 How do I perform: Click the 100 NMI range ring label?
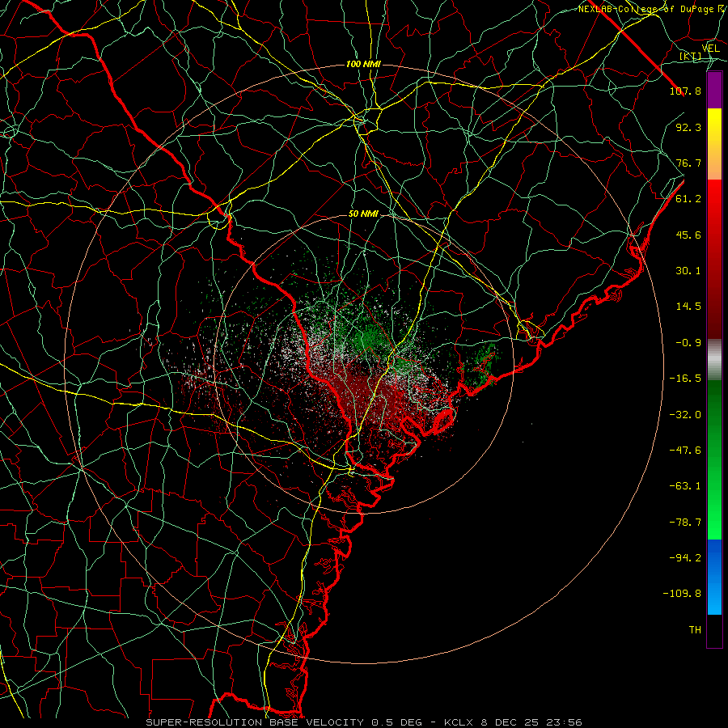363,64
